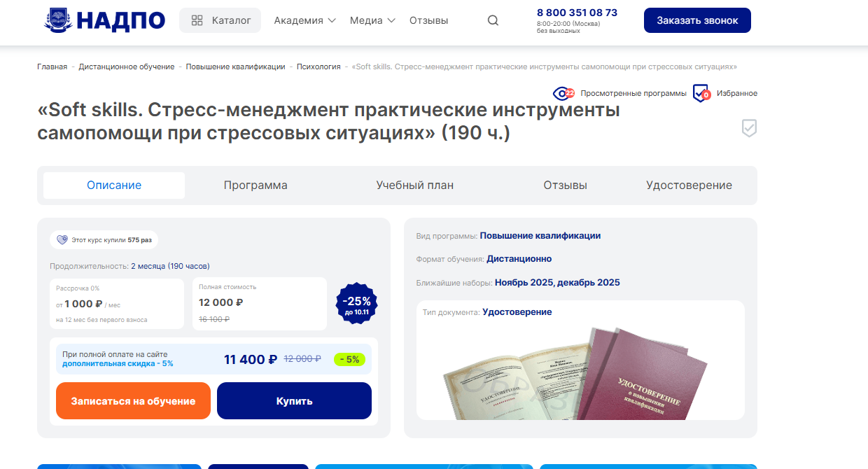The width and height of the screenshot is (868, 469).
Task: Select the Удостоверение tab
Action: pyautogui.click(x=689, y=185)
